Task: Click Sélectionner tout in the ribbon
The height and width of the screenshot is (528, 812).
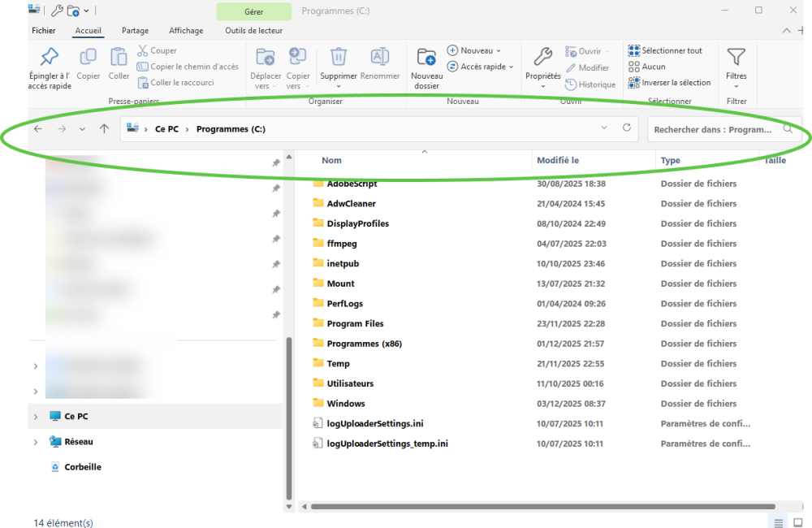Action: click(x=665, y=50)
